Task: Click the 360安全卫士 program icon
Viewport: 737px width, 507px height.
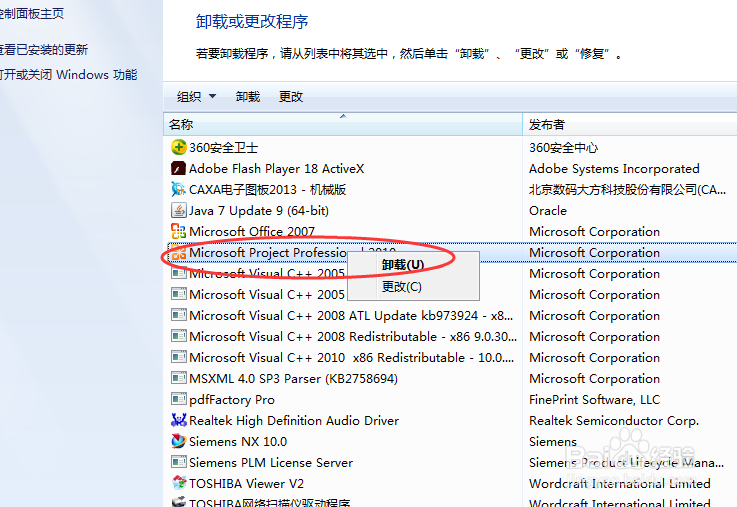Action: 179,148
